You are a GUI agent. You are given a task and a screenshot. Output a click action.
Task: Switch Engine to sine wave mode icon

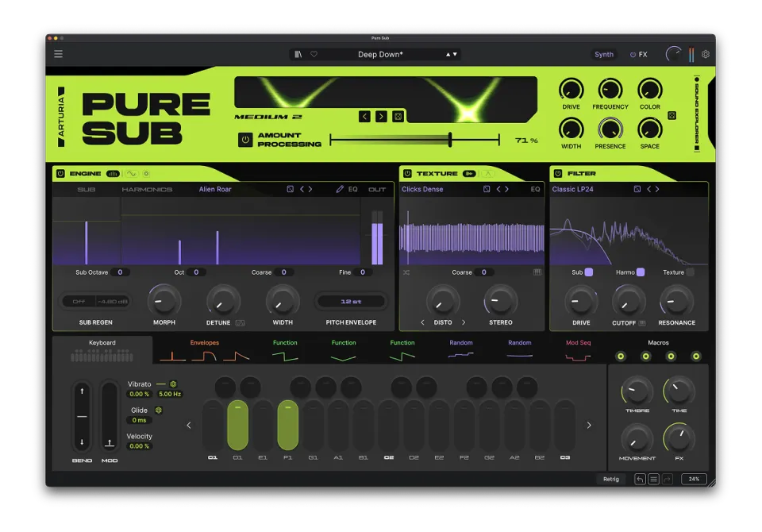click(131, 174)
